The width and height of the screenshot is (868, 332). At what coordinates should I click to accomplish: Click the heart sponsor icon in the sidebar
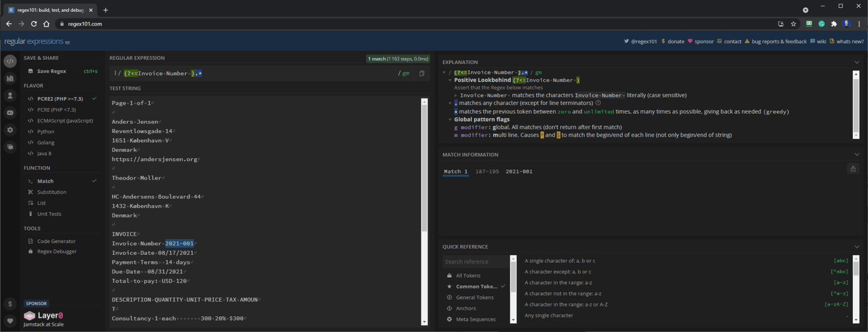pyautogui.click(x=10, y=321)
